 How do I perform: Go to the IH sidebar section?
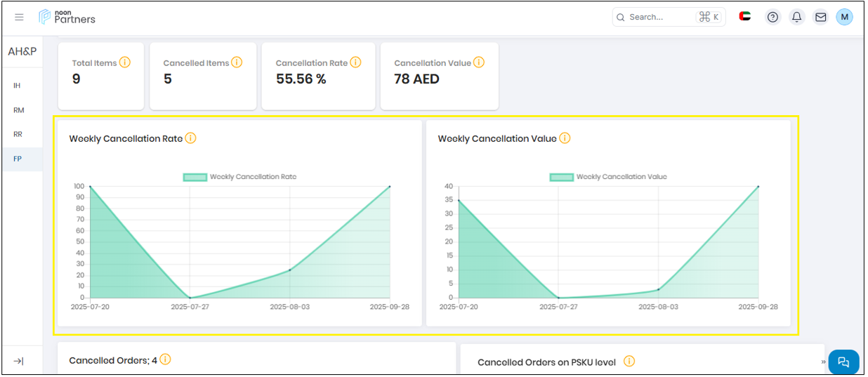click(x=17, y=86)
